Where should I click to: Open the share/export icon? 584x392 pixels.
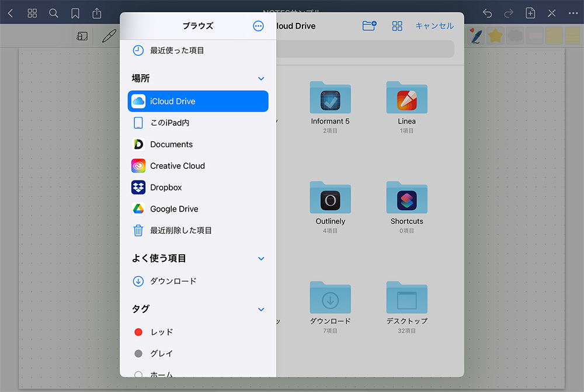97,13
